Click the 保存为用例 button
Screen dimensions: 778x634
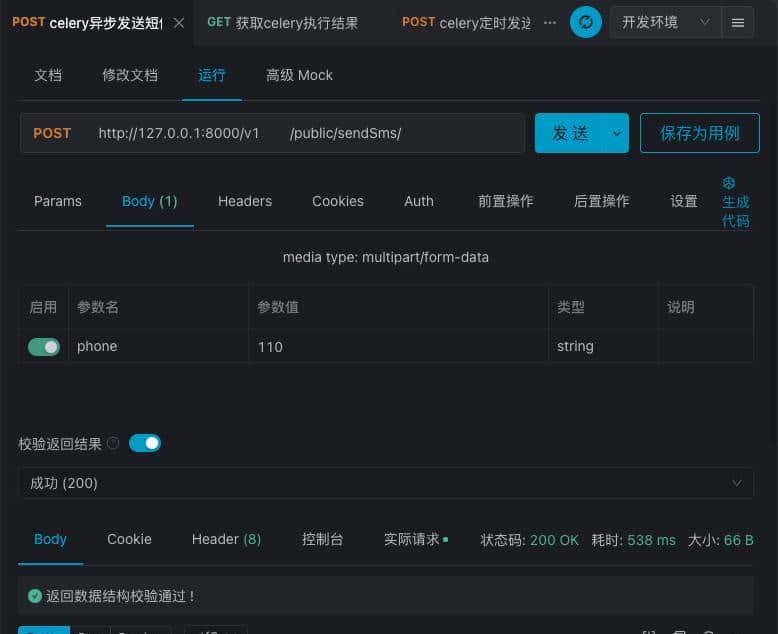pos(700,133)
